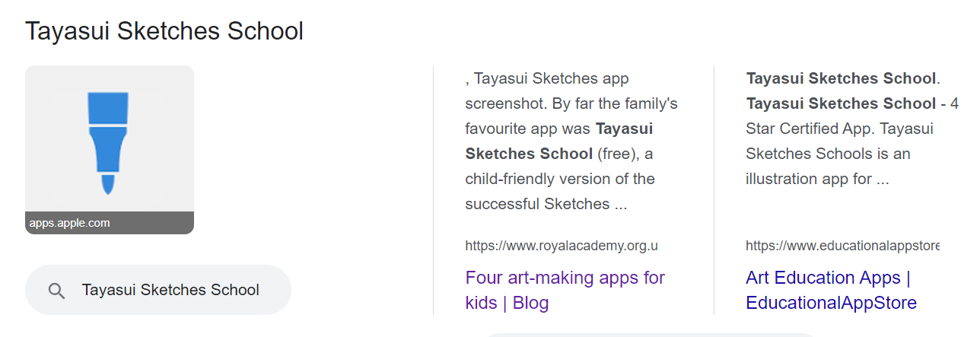Click the blue marker app icon
This screenshot has width=980, height=337.
(x=109, y=142)
